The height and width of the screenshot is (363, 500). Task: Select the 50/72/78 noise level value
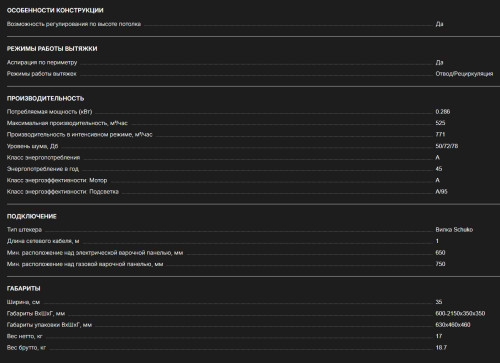pyautogui.click(x=446, y=146)
